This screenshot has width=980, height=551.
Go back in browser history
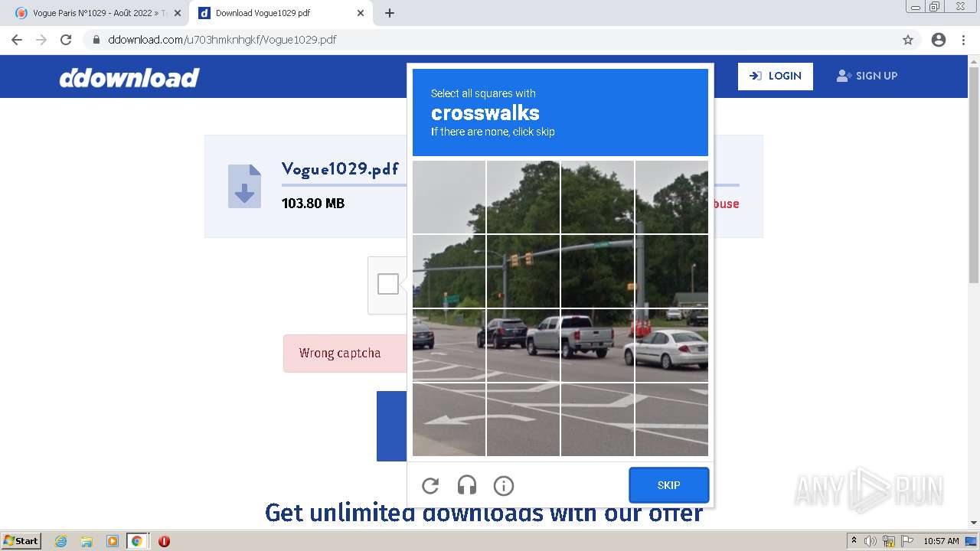tap(17, 40)
